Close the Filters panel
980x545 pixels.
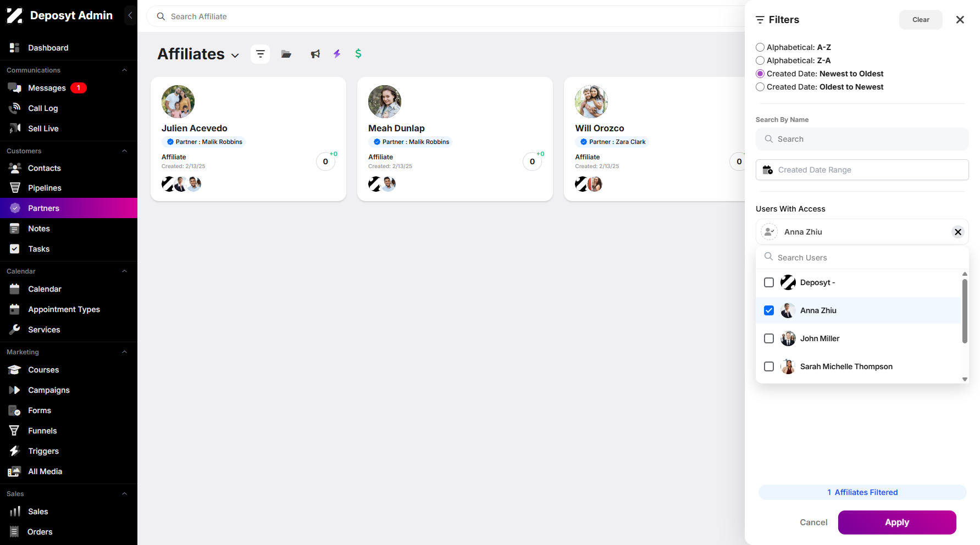pyautogui.click(x=960, y=20)
